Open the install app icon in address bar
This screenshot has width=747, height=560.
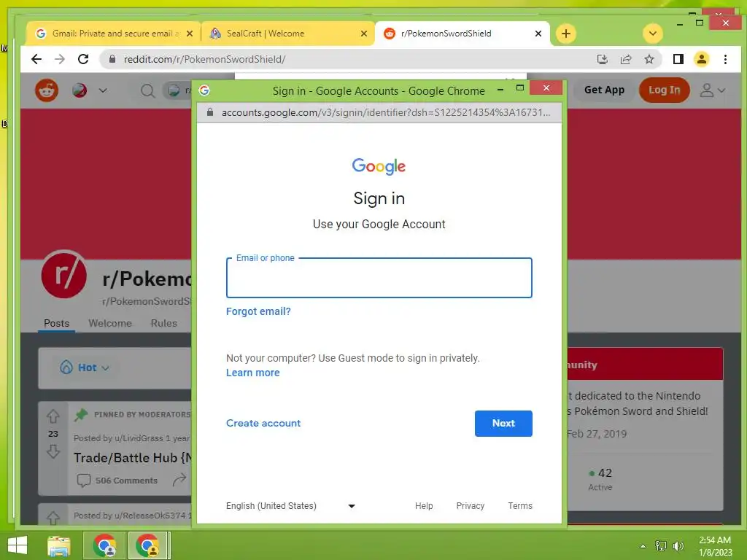[x=602, y=59]
